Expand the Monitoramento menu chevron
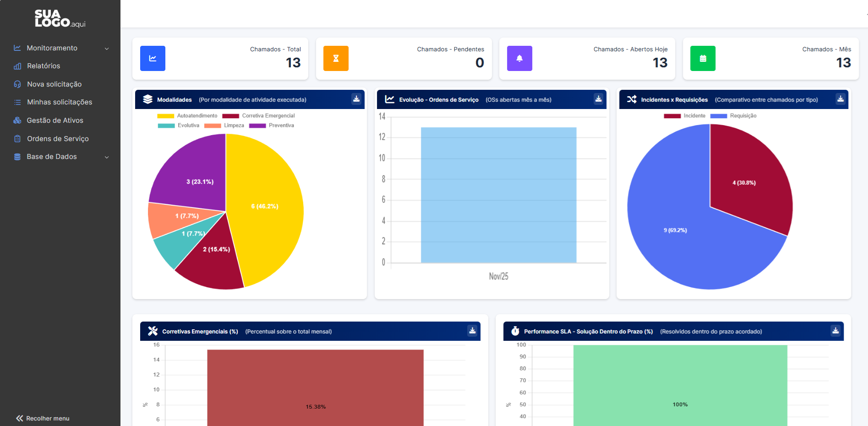This screenshot has height=426, width=868. click(107, 49)
